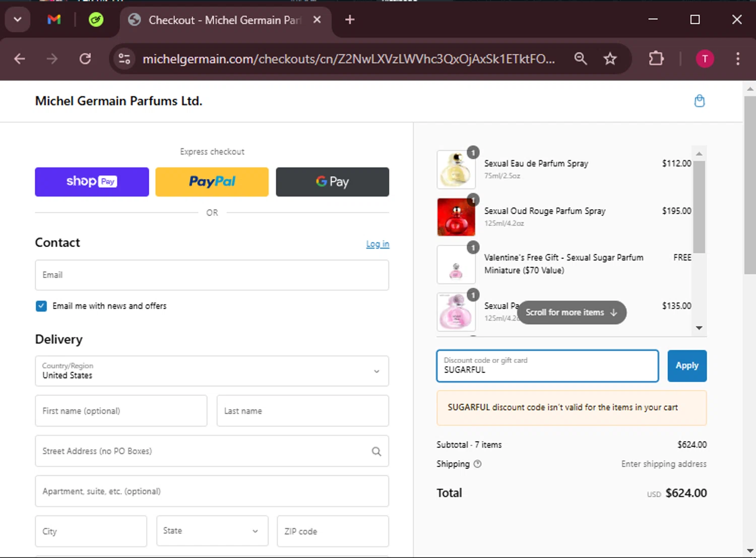Click cart list scroll down arrow

[x=699, y=328]
